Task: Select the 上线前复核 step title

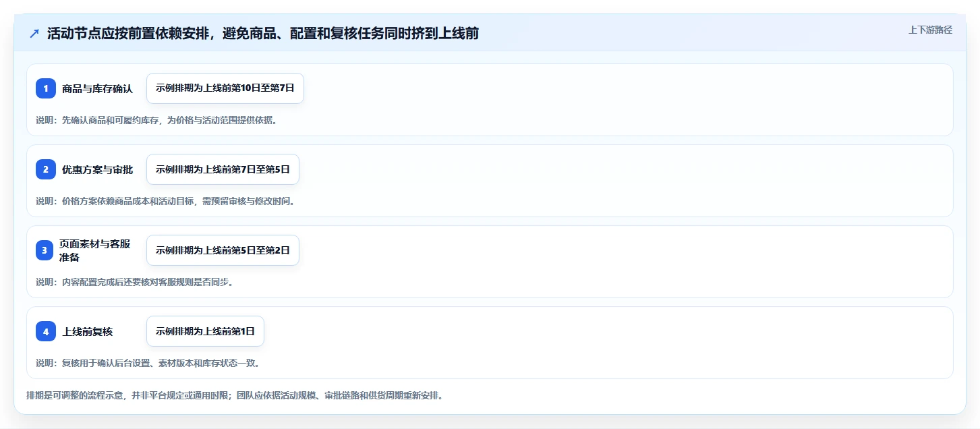Action: (88, 331)
